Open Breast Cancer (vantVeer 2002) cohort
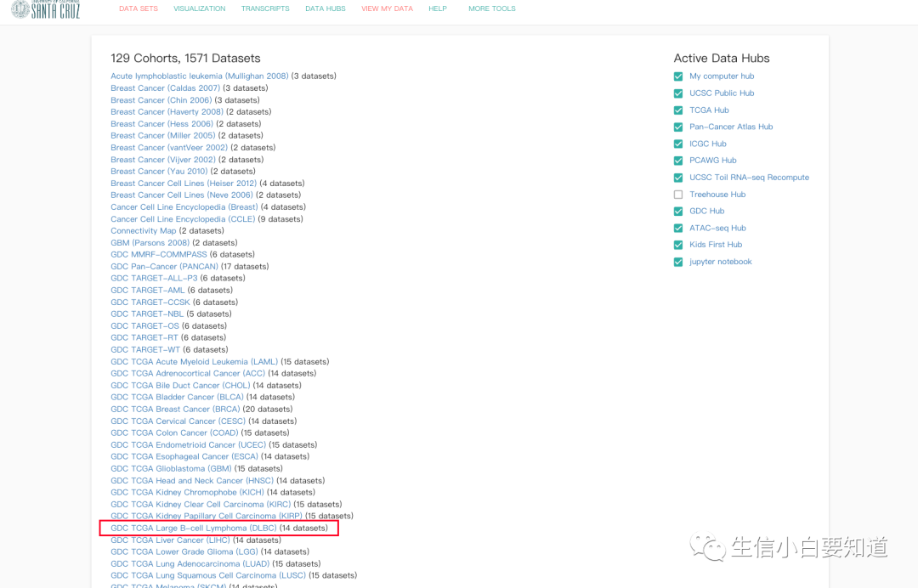Screen dimensions: 918x588 (x=169, y=148)
